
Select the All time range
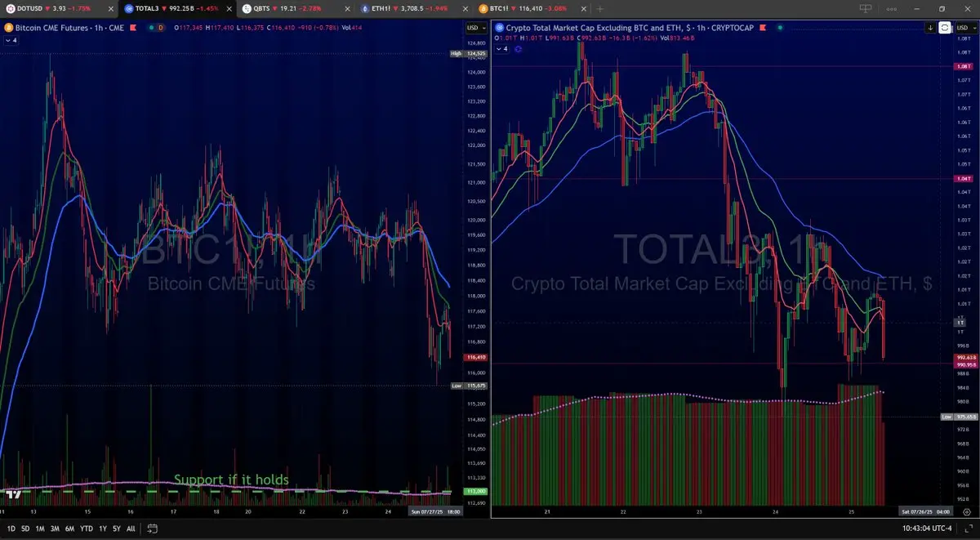pyautogui.click(x=131, y=529)
